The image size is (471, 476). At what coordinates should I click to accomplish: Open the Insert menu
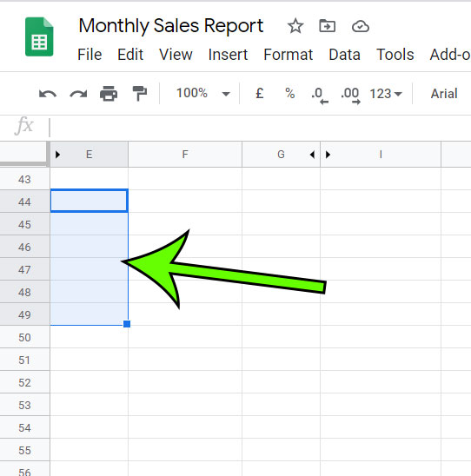point(228,55)
